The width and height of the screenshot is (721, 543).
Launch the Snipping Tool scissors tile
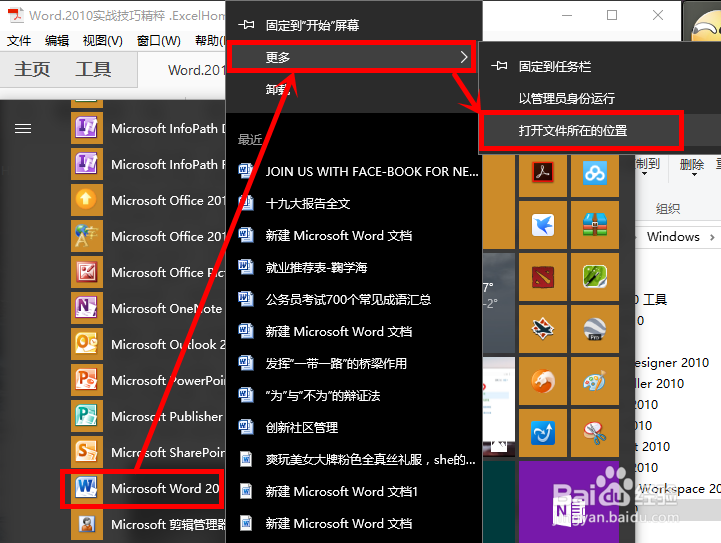[x=595, y=433]
